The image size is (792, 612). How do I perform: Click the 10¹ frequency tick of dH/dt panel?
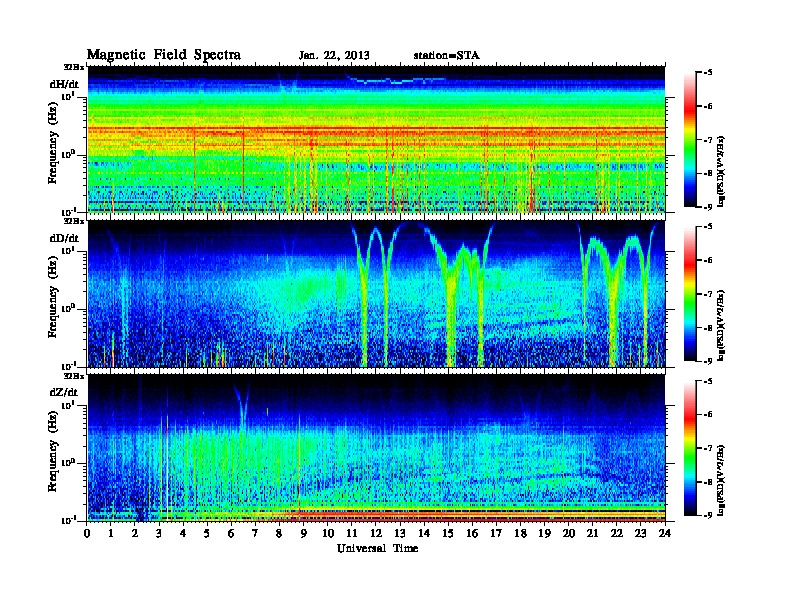click(x=69, y=96)
